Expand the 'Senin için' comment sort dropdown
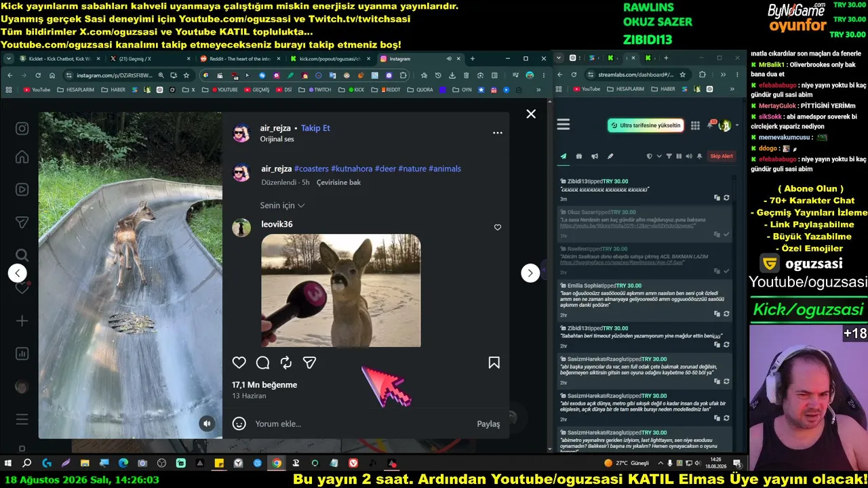The height and width of the screenshot is (488, 868). click(x=282, y=205)
